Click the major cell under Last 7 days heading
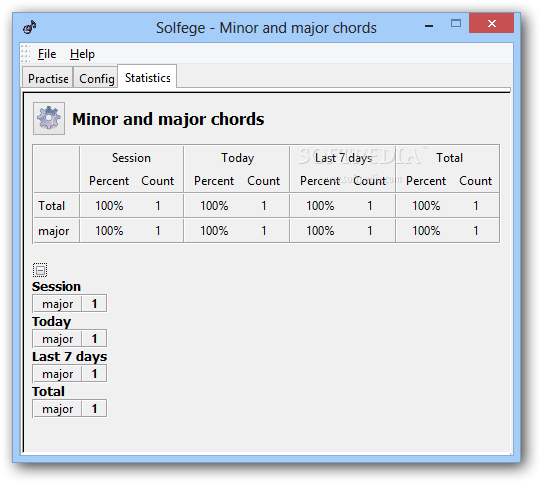The image size is (541, 483). click(x=57, y=374)
